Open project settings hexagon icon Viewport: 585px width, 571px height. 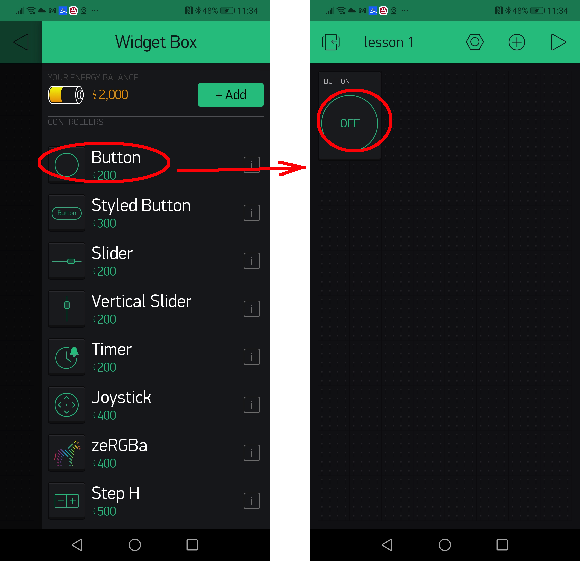point(475,42)
